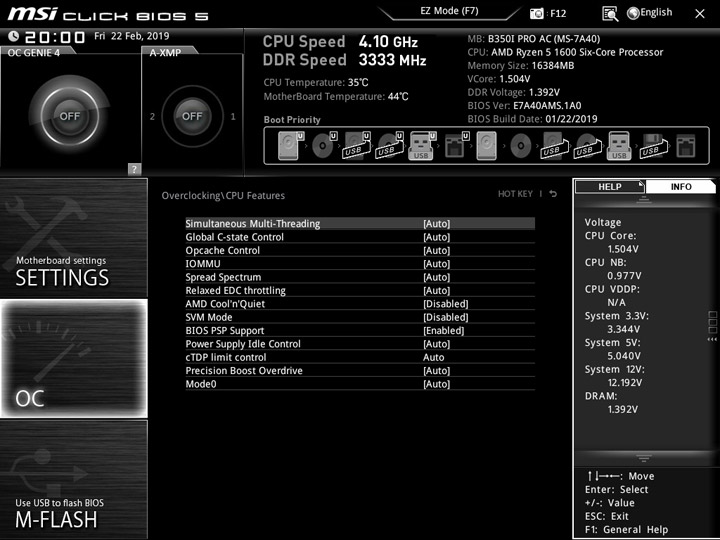Click the cTDP limit control label

tap(225, 357)
